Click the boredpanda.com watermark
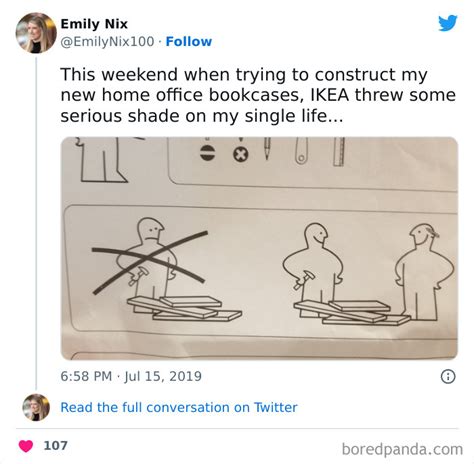The image size is (474, 464). click(x=402, y=449)
